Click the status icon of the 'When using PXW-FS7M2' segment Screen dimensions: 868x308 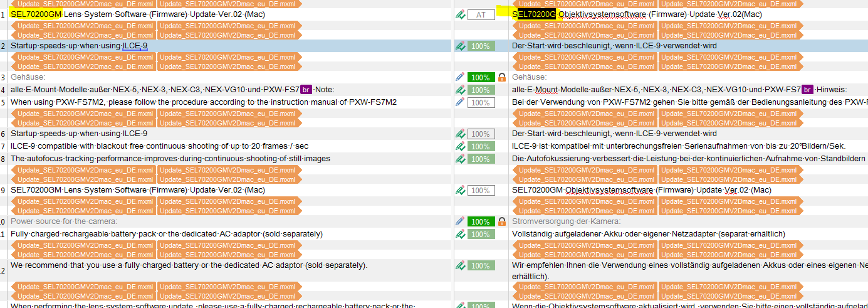point(460,102)
